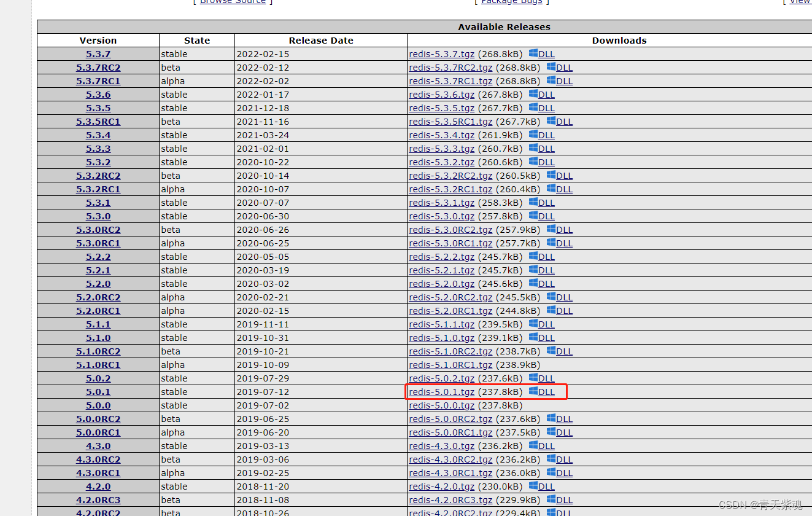This screenshot has height=516, width=812.
Task: Open version 4.3.0RC2 release page
Action: click(x=98, y=459)
